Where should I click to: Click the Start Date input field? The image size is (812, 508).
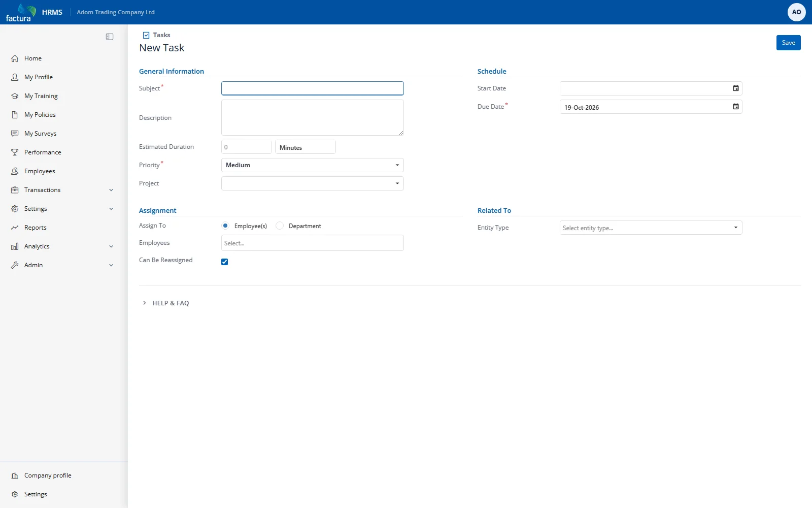coord(651,88)
